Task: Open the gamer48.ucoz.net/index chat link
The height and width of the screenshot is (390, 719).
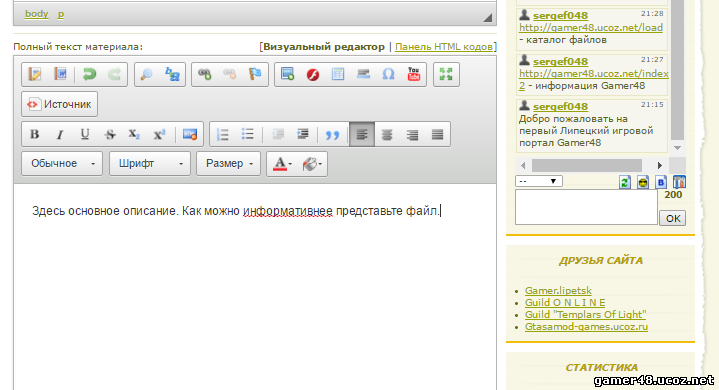Action: coord(594,73)
